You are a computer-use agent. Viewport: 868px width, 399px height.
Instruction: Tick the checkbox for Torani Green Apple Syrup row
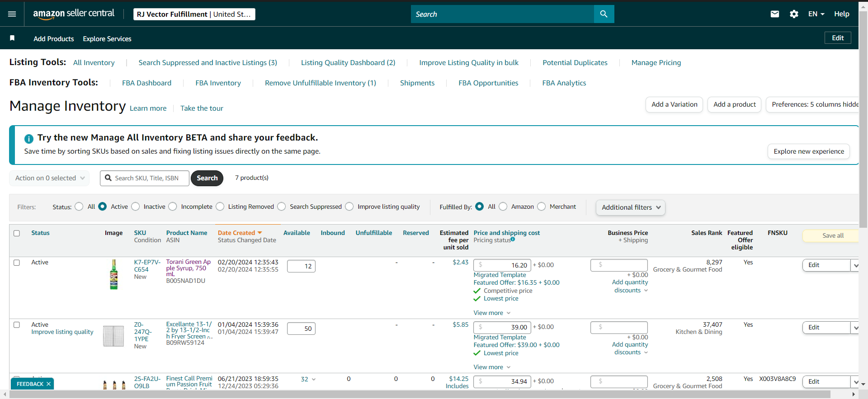[x=17, y=263]
